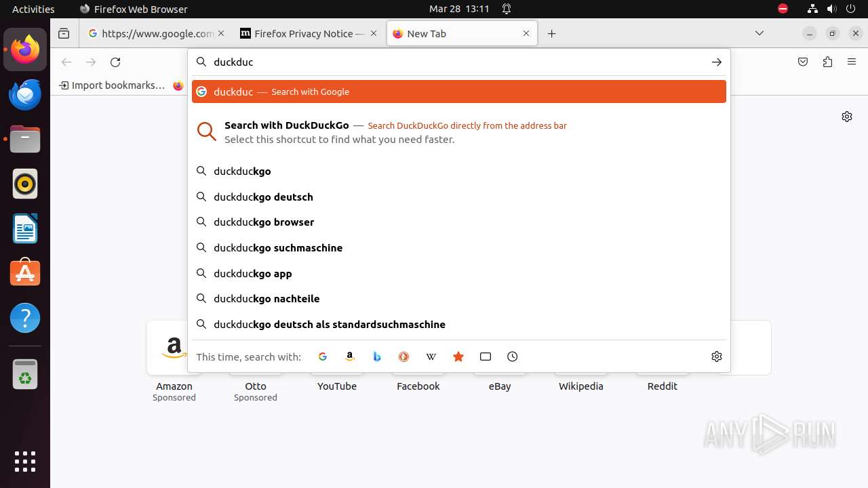
Task: Switch to the google.com tab
Action: pos(158,34)
